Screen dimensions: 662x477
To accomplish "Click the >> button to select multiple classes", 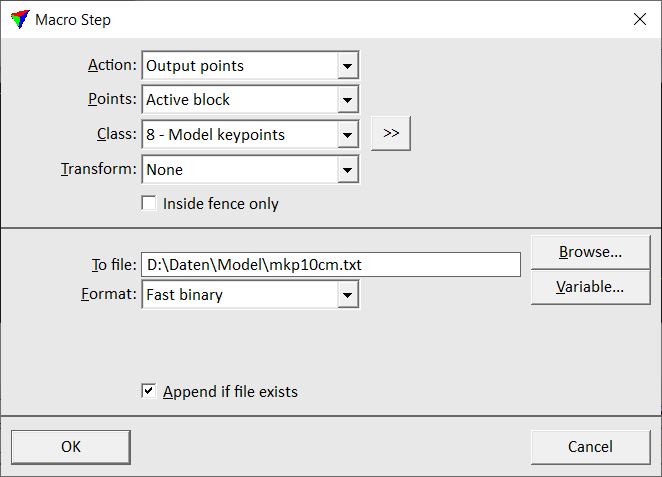I will click(x=391, y=133).
